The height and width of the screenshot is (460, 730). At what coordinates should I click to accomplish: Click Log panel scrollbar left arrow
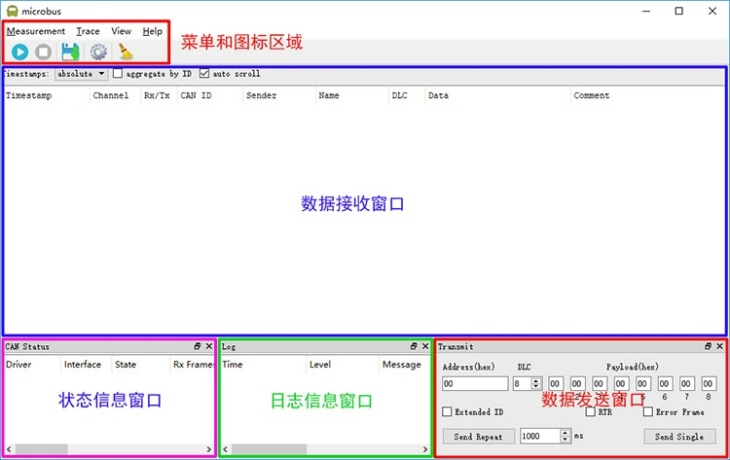pyautogui.click(x=225, y=449)
